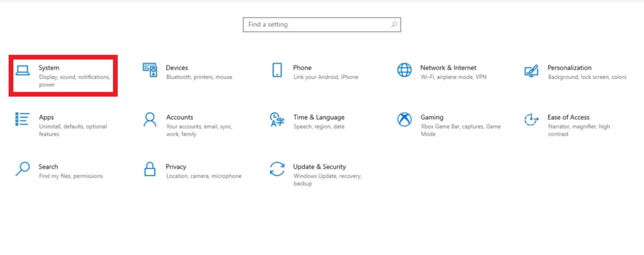Viewport: 644px width, 255px height.
Task: Click the keyboard and speaker Devices icon
Action: click(x=150, y=70)
